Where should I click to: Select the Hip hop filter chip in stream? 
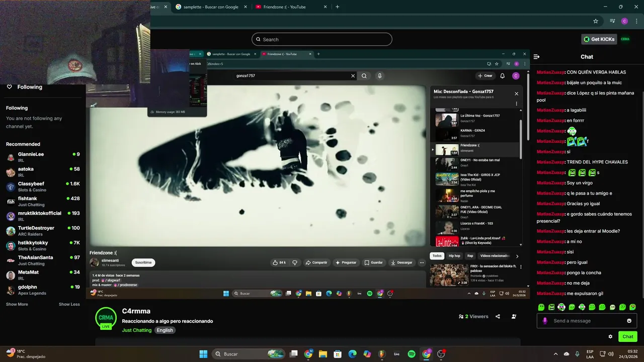(x=454, y=256)
